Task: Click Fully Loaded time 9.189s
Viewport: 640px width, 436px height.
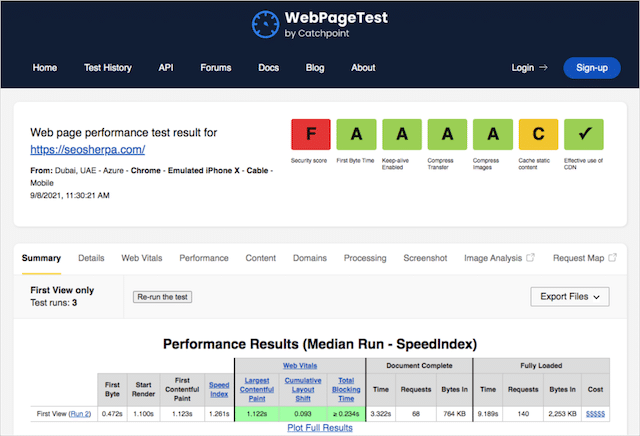Action: [488, 414]
